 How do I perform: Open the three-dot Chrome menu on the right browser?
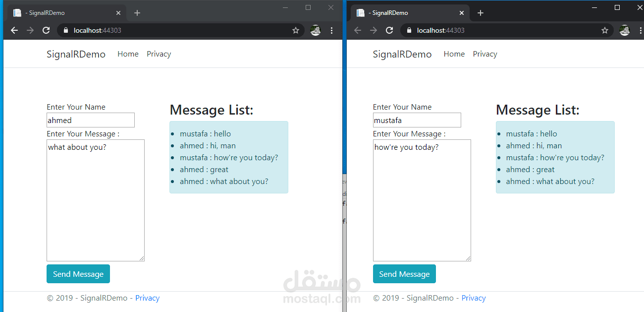point(641,30)
